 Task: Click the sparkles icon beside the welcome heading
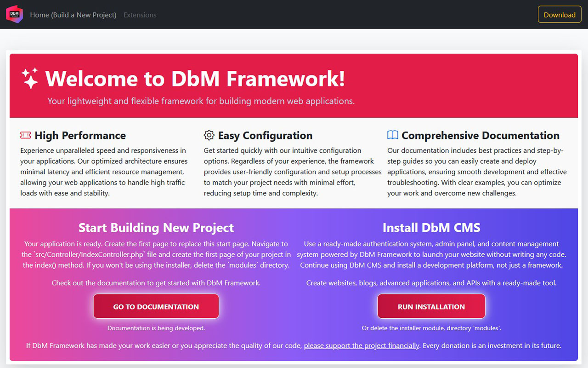(x=29, y=78)
